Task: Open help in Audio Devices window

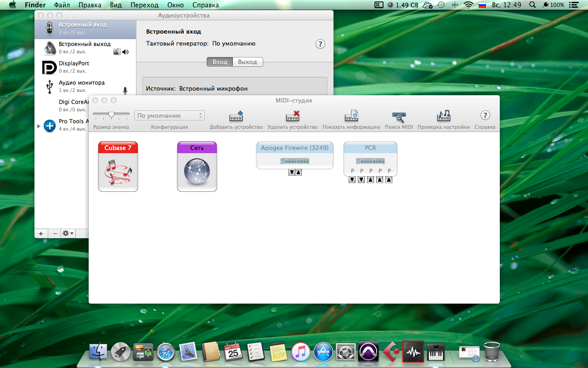Action: click(321, 44)
